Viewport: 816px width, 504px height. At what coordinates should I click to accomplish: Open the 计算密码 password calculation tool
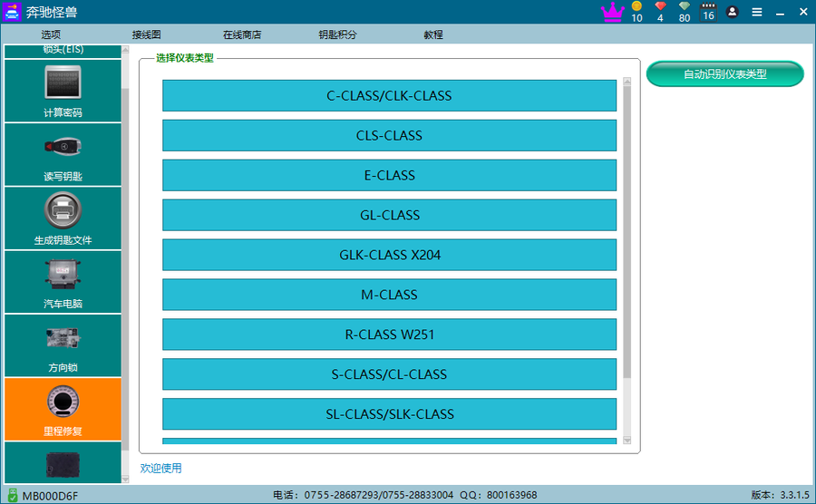point(63,91)
